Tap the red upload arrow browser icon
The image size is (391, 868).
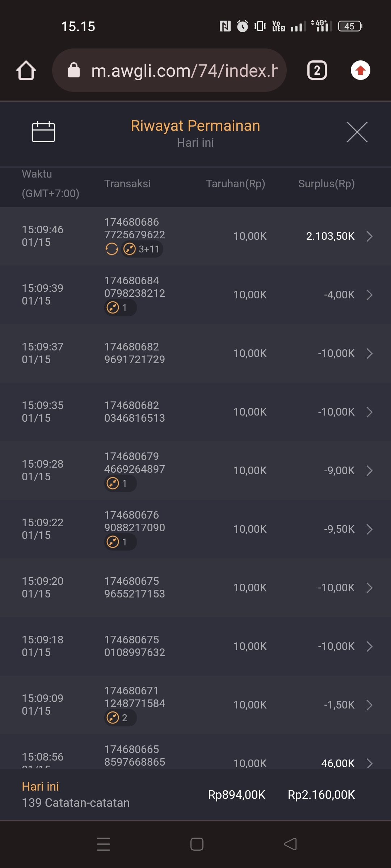point(360,70)
